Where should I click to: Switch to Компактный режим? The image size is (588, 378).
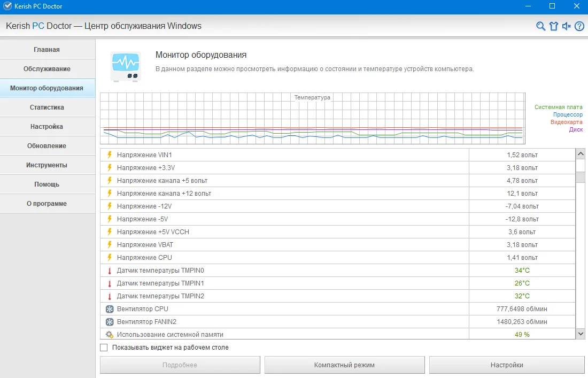coord(344,365)
